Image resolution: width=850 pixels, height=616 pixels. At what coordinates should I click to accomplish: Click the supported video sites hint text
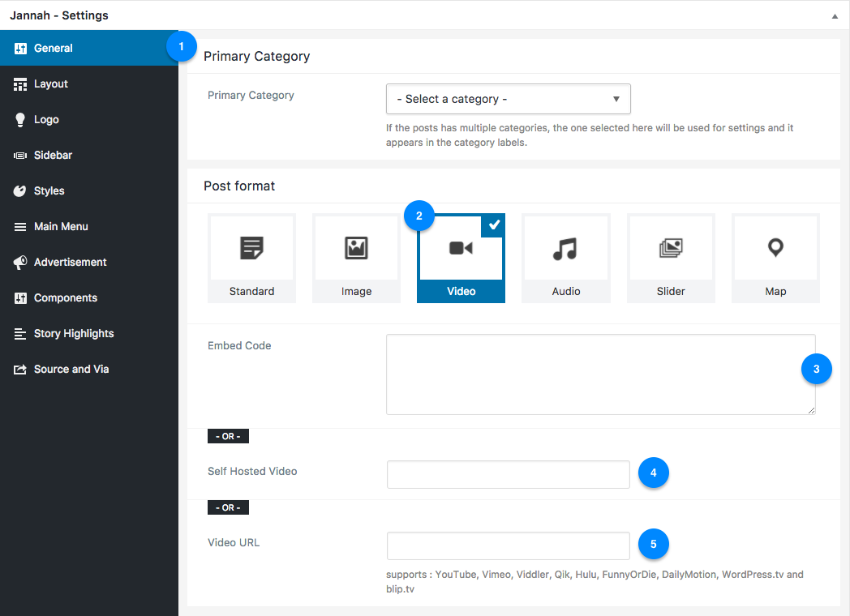tap(595, 582)
